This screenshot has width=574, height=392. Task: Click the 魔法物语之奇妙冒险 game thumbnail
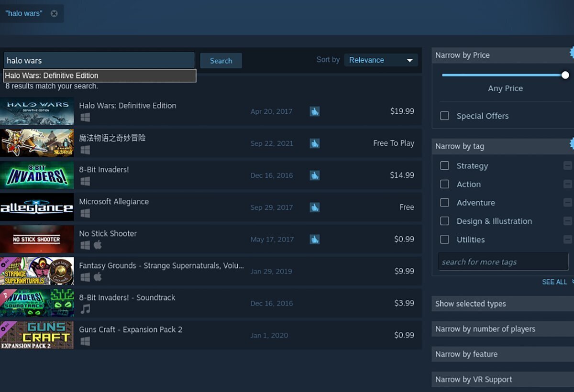(37, 143)
